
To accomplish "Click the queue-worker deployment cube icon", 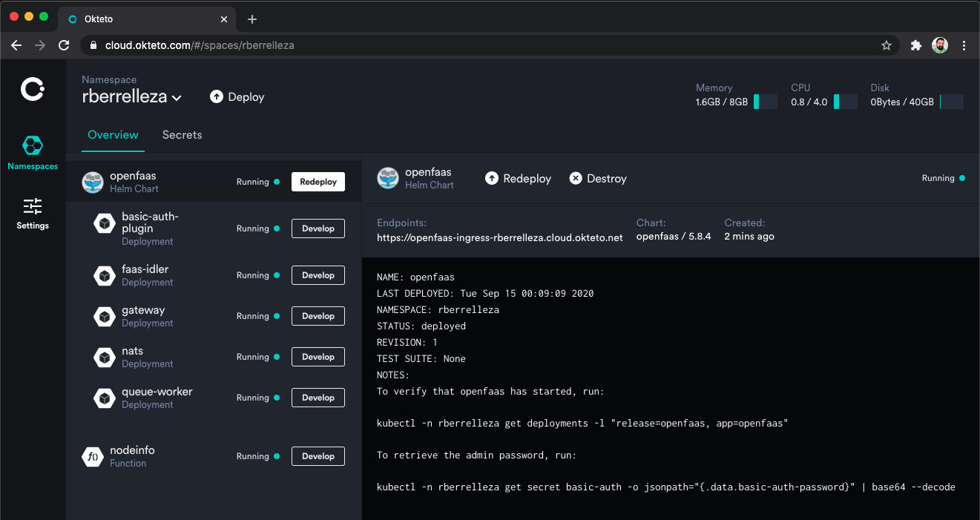I will pyautogui.click(x=105, y=398).
